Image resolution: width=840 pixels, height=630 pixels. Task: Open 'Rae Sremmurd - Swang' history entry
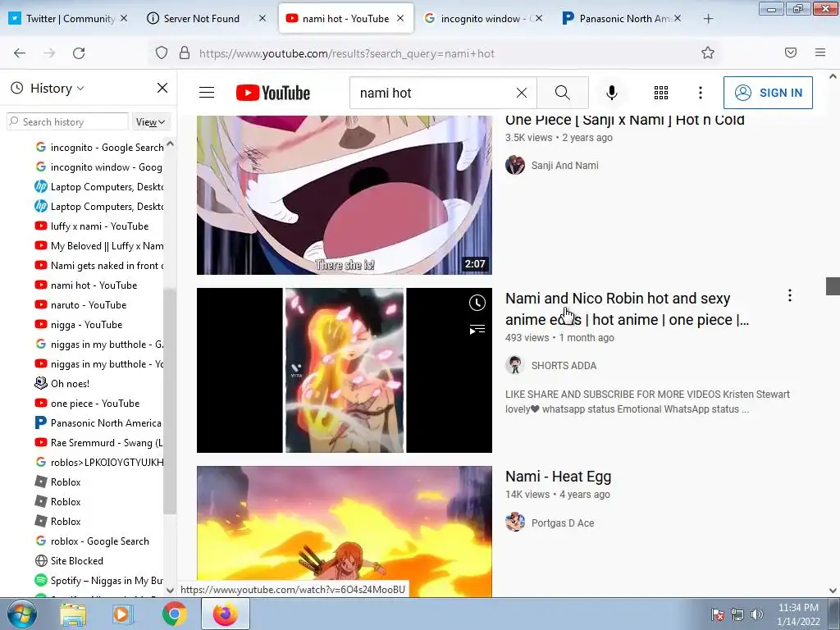[98, 443]
